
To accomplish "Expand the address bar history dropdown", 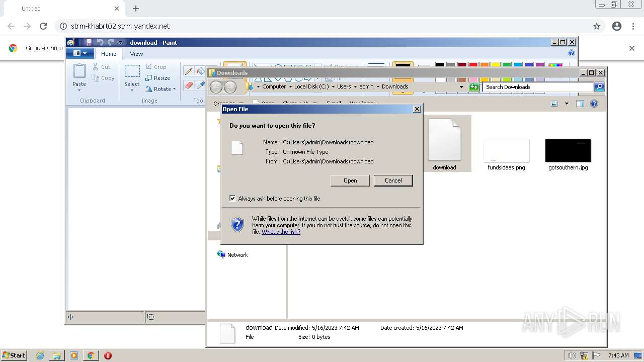I will tap(461, 87).
